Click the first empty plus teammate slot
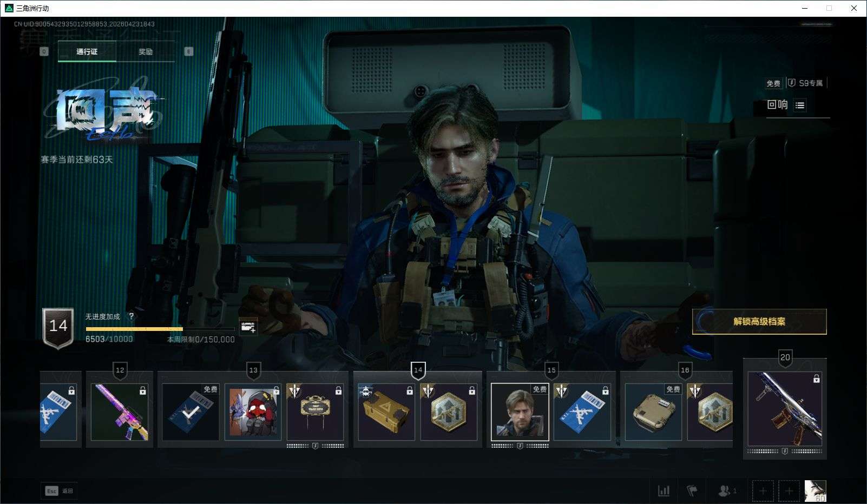Viewport: 867px width, 504px height. point(763,491)
